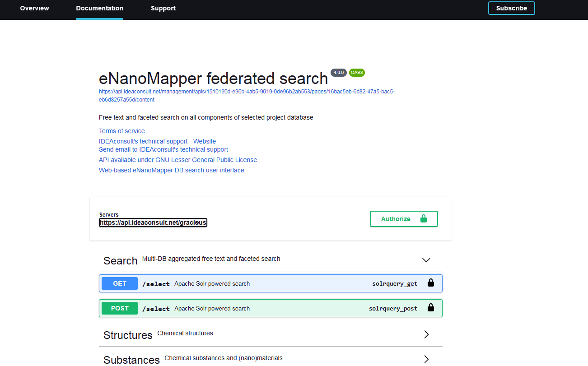Click the OAS3 version badge

pyautogui.click(x=356, y=73)
